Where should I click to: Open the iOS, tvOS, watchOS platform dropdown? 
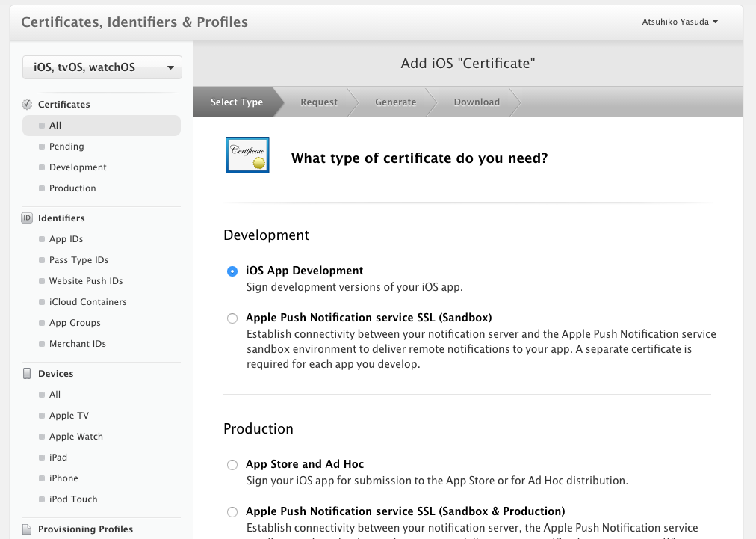pyautogui.click(x=102, y=67)
